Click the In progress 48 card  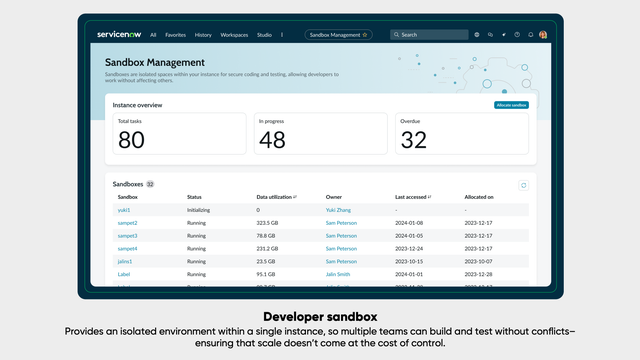(x=321, y=133)
